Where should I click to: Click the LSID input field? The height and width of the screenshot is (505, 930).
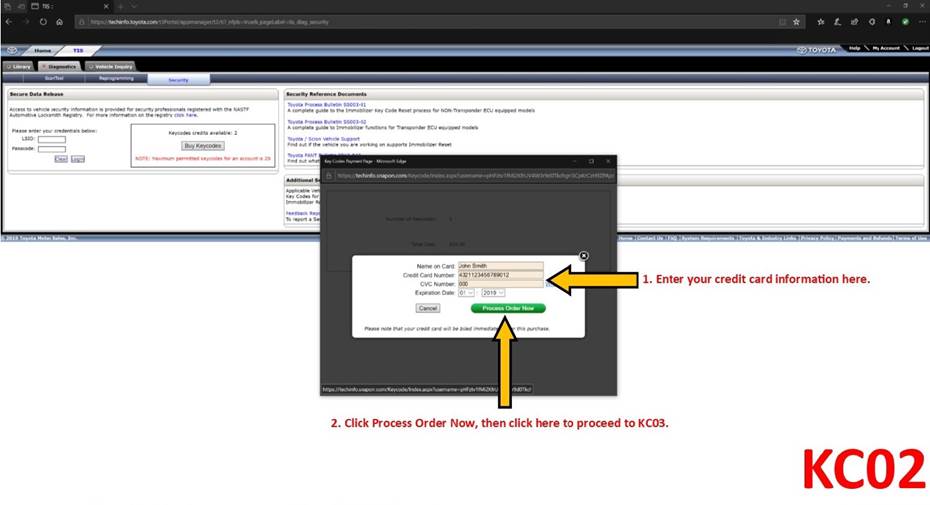[52, 139]
